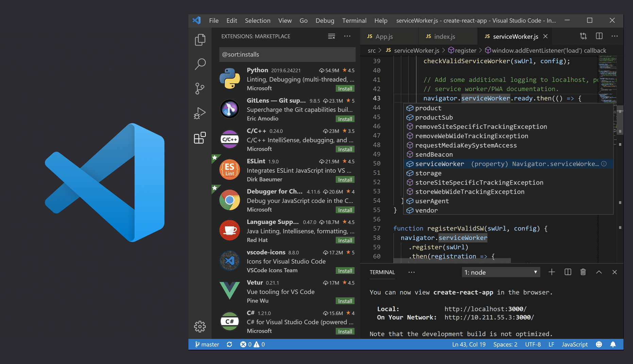The image size is (633, 364).
Task: Select 'userAgent' suggestion
Action: tap(508, 201)
